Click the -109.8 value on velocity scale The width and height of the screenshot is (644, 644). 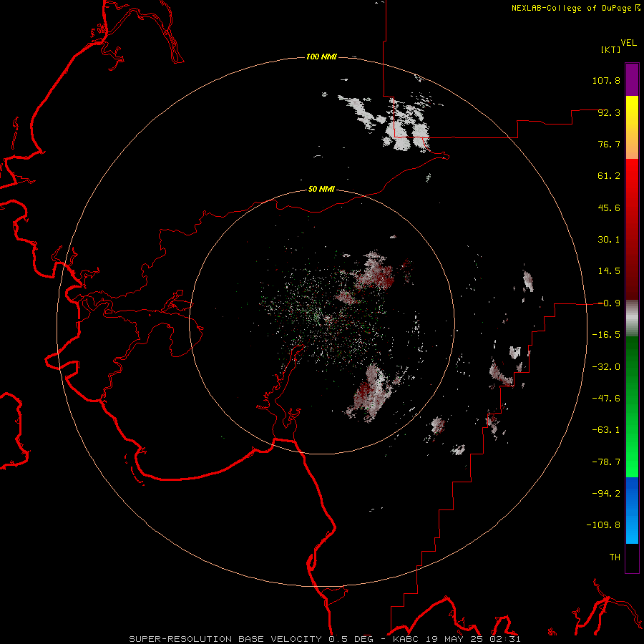click(603, 525)
